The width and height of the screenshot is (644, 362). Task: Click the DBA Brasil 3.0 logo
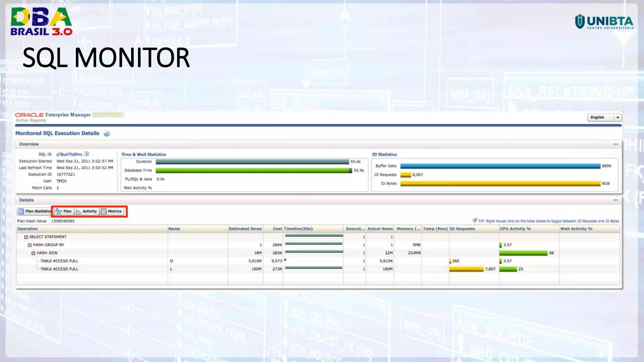click(x=41, y=21)
